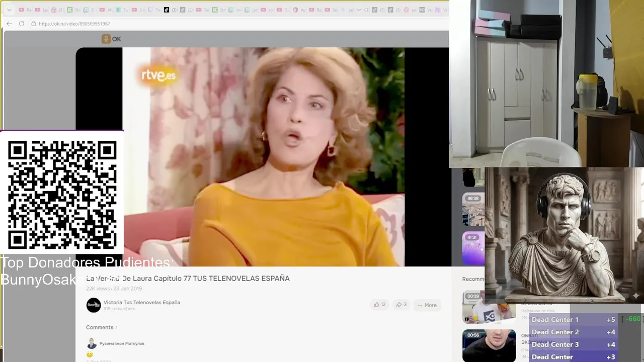Open the More options menu
Viewport: 644px width, 362px height.
(427, 305)
